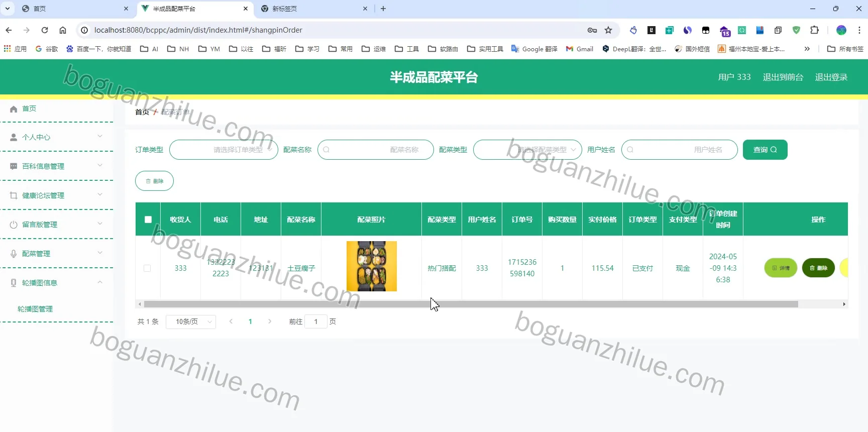Open the 10条/页 page size dropdown
868x432 pixels.
191,321
